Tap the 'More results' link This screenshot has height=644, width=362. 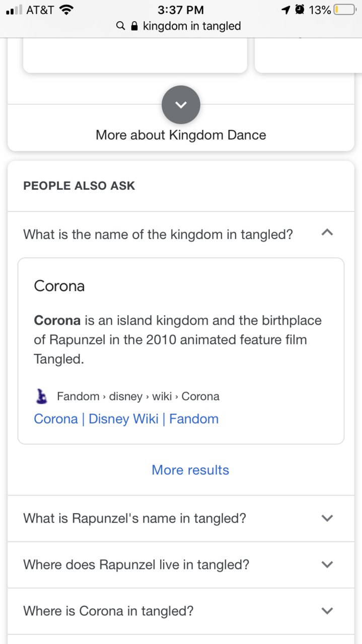(x=190, y=470)
